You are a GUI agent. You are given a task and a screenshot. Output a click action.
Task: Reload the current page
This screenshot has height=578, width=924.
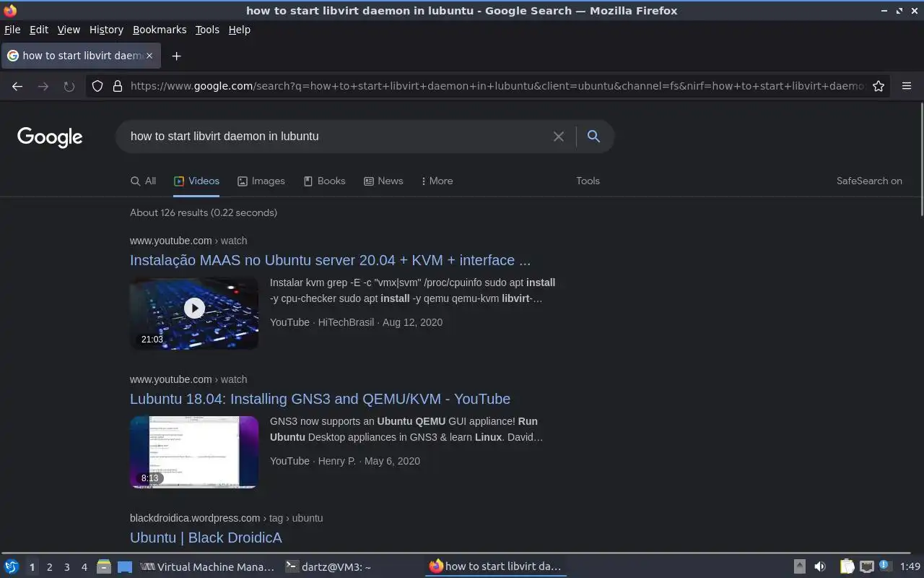coord(69,86)
